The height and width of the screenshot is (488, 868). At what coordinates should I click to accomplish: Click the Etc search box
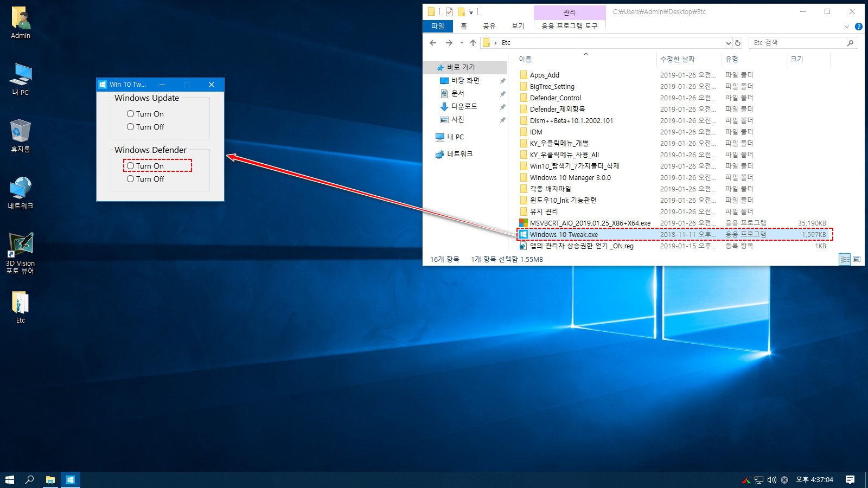pos(803,43)
